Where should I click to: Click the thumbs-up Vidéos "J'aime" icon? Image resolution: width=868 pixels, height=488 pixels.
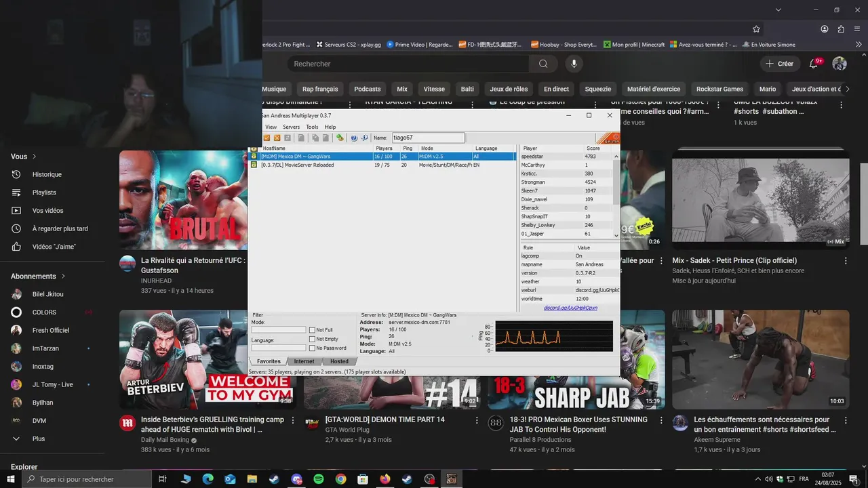(x=16, y=247)
